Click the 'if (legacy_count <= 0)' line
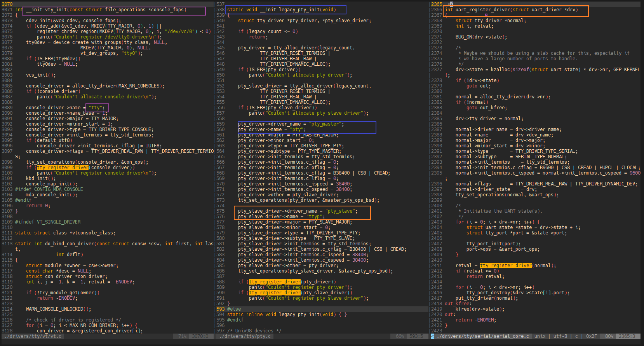Image resolution: width=644 pixels, height=346 pixels. [x=268, y=31]
